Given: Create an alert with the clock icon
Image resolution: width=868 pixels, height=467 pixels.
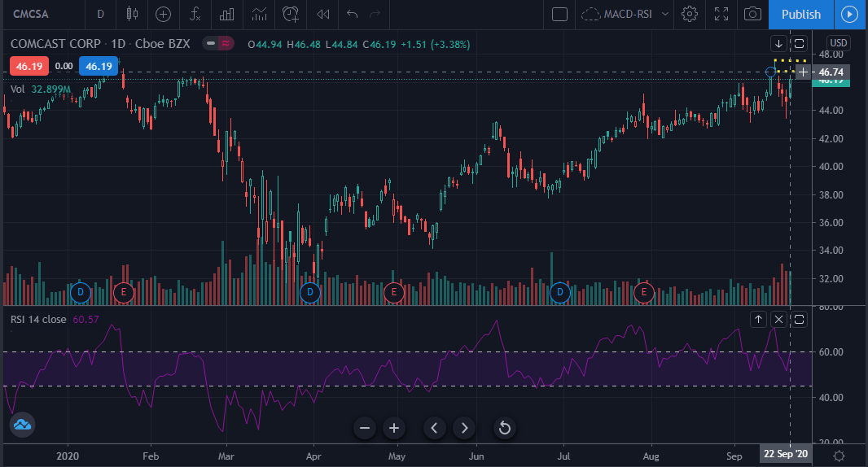Looking at the screenshot, I should (x=290, y=14).
